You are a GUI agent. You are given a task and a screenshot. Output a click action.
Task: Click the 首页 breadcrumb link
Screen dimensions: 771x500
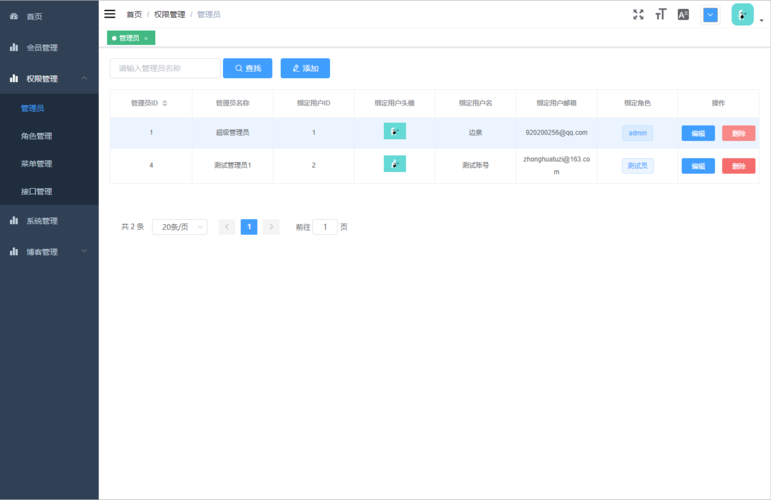point(134,15)
